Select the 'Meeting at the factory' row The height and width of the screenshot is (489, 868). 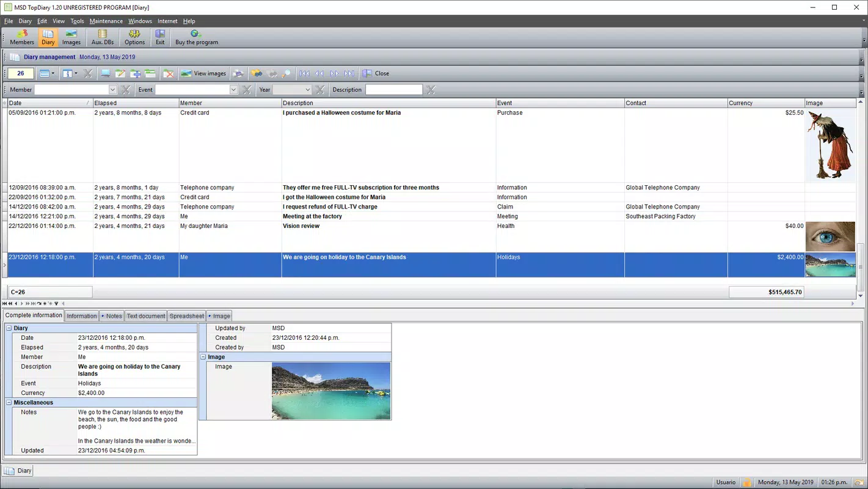coord(432,216)
